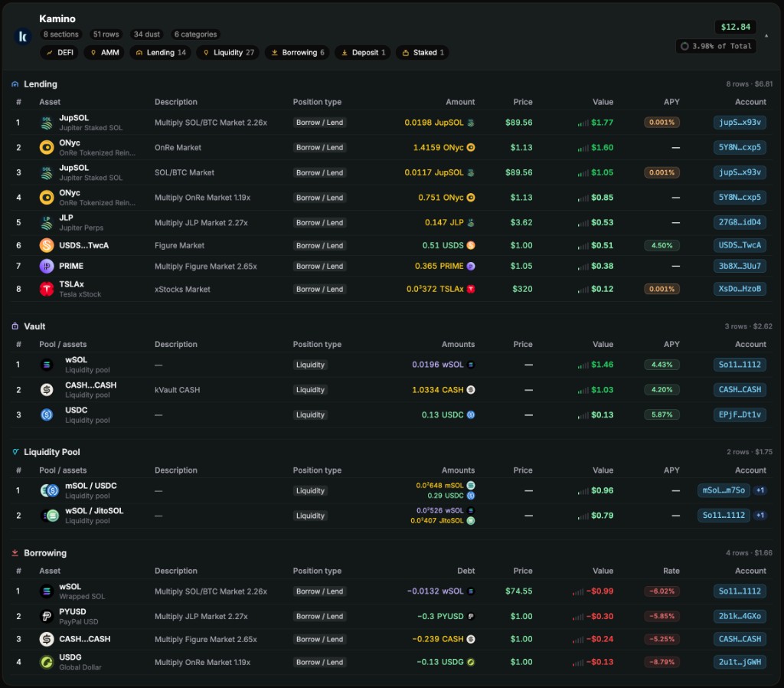Open account 2u1t…jGWH
Viewport: 784px width, 688px height.
point(740,662)
